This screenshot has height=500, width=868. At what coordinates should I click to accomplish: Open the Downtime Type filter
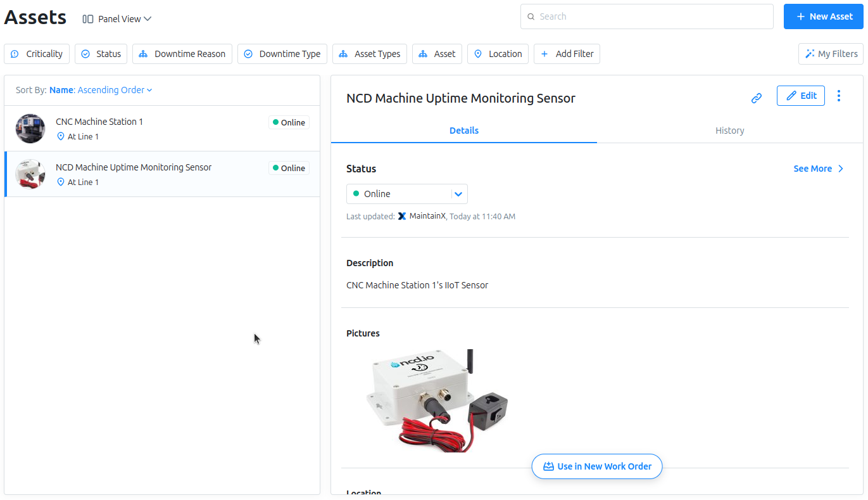point(282,54)
